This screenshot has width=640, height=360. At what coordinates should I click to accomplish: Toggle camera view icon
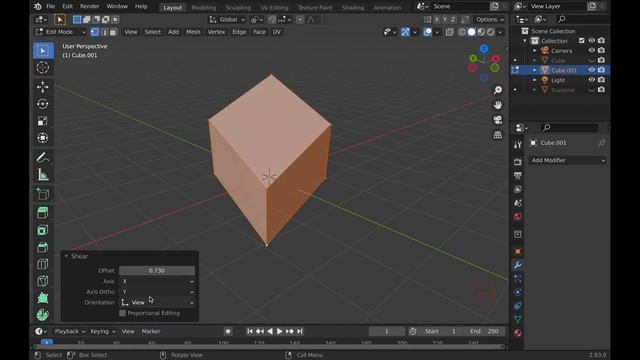coord(498,120)
